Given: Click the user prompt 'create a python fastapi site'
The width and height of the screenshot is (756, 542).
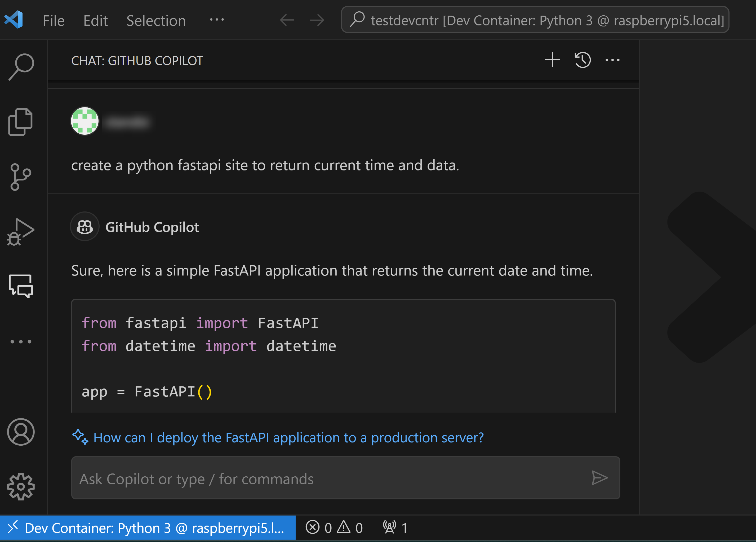Looking at the screenshot, I should coord(265,165).
